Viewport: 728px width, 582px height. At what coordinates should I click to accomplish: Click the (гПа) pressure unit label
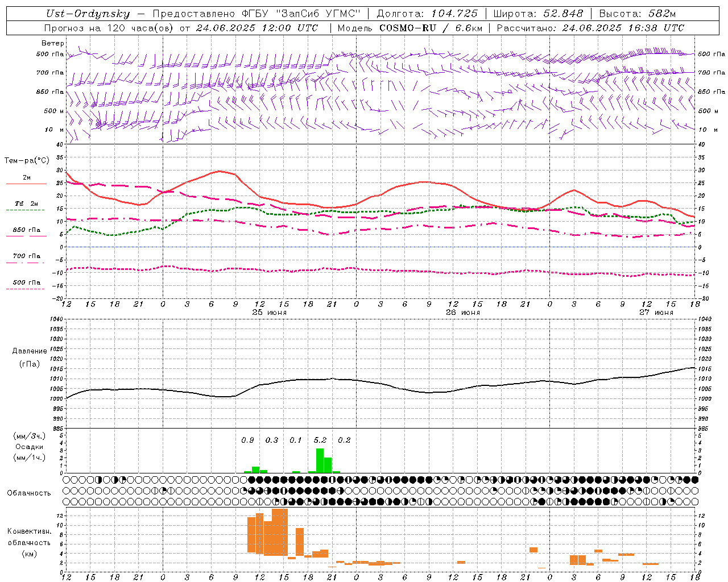pyautogui.click(x=30, y=364)
